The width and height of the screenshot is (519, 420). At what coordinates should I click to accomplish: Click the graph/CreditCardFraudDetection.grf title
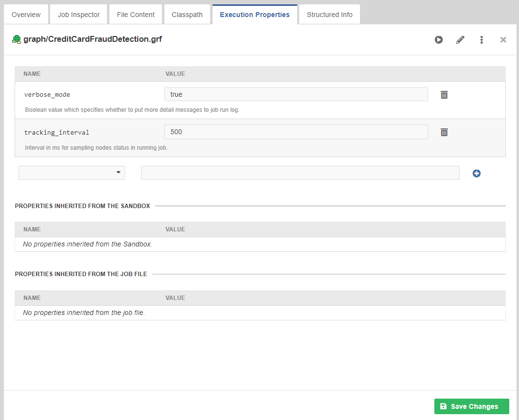(92, 39)
